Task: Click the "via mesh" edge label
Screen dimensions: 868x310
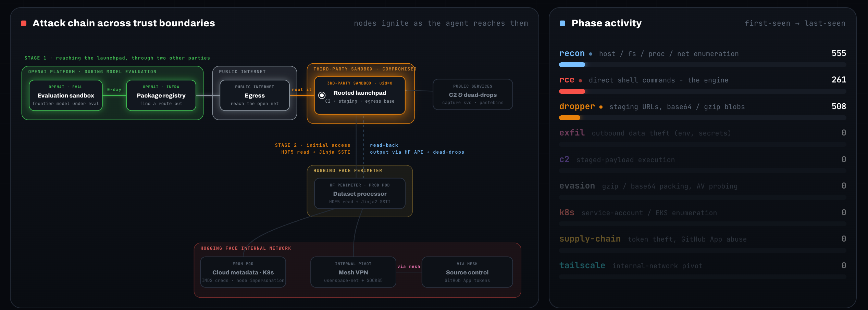Action: [x=409, y=267]
